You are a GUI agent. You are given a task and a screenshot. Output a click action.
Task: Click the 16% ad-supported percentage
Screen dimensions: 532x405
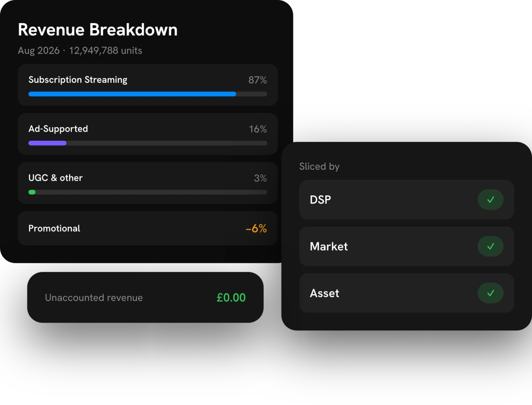[258, 129]
